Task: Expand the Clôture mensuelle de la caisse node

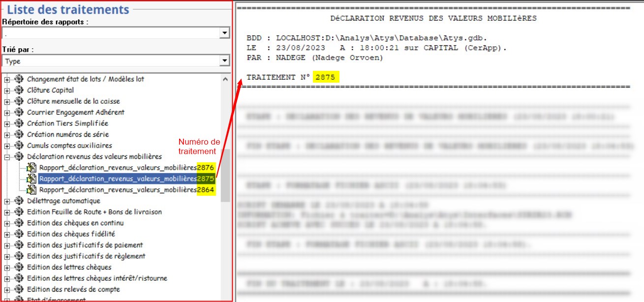Action: point(7,101)
